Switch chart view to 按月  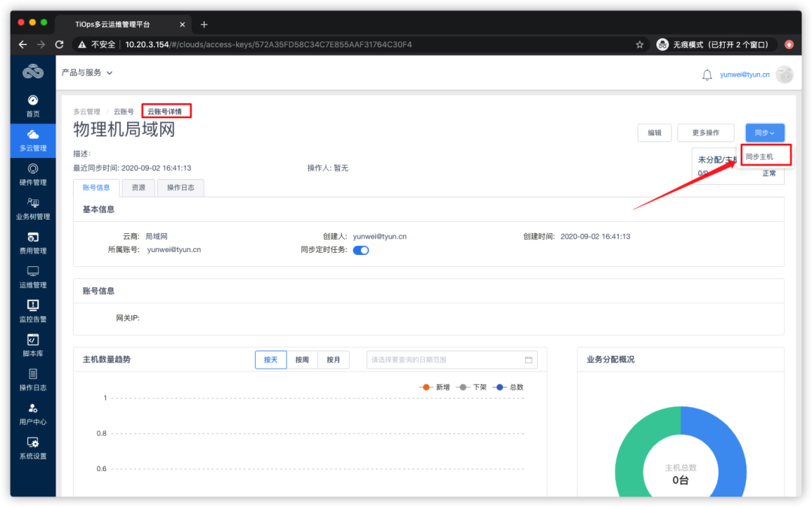point(333,360)
